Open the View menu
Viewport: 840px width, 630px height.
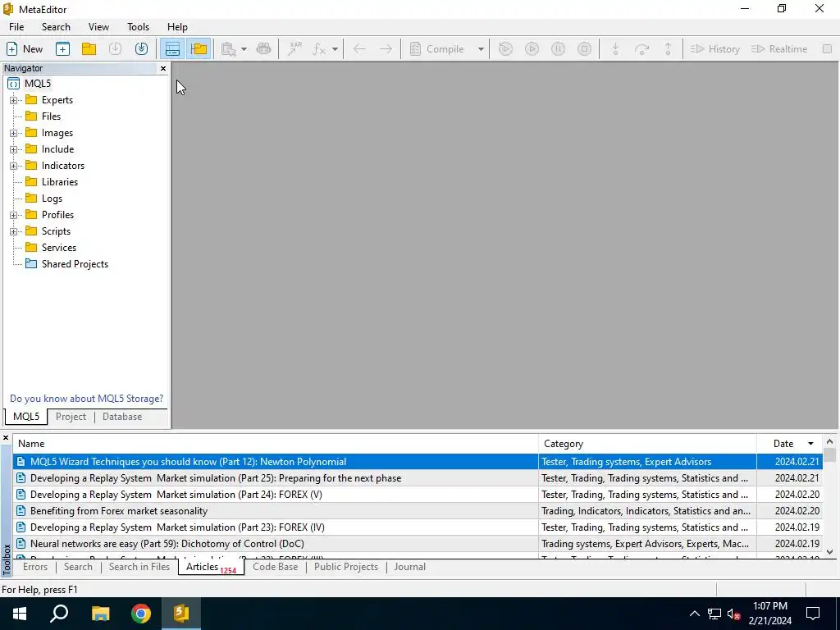click(98, 27)
